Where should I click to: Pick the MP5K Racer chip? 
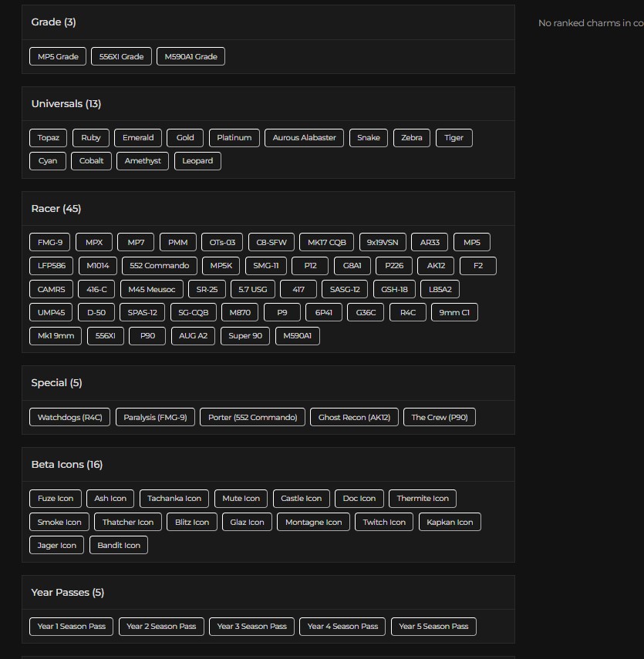click(x=221, y=266)
